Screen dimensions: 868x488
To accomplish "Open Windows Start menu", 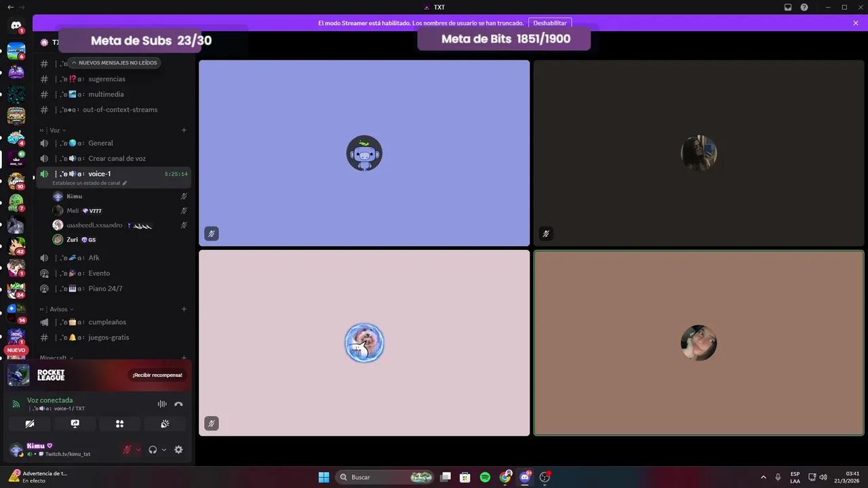I will point(324,477).
